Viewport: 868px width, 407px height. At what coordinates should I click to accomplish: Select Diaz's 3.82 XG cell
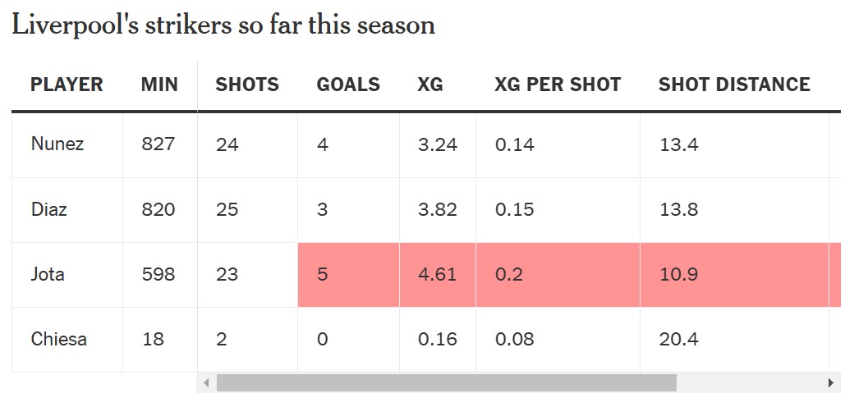pos(437,209)
